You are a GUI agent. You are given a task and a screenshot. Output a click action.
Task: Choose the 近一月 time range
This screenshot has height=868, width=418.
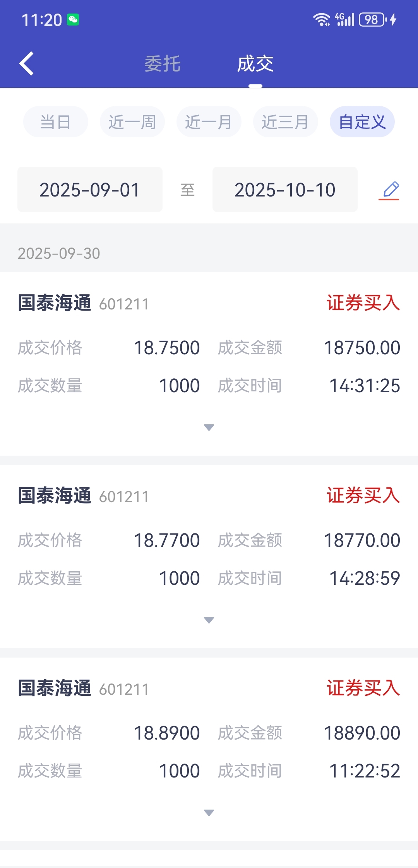[209, 122]
